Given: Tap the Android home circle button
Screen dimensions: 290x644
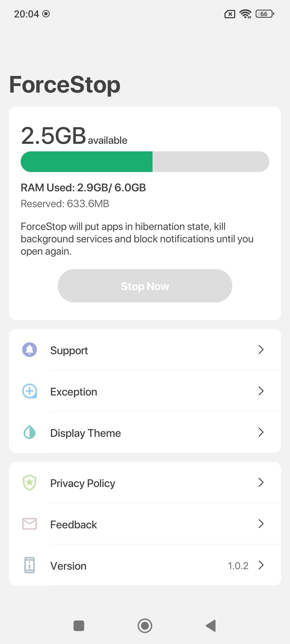Looking at the screenshot, I should pyautogui.click(x=145, y=626).
